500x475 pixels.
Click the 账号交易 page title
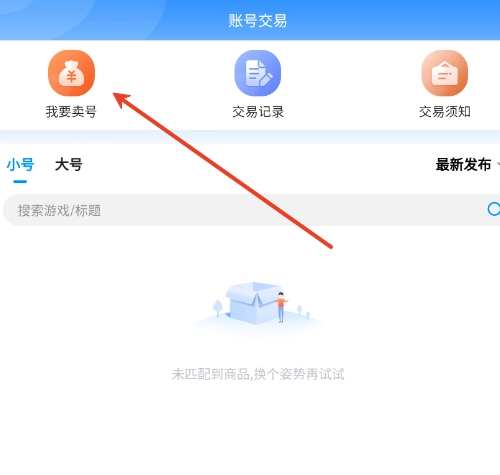click(258, 21)
